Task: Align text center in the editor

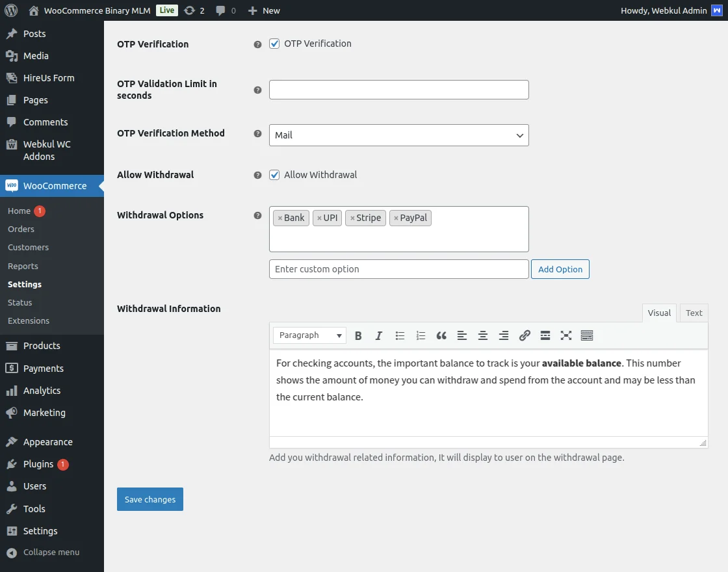Action: point(483,335)
